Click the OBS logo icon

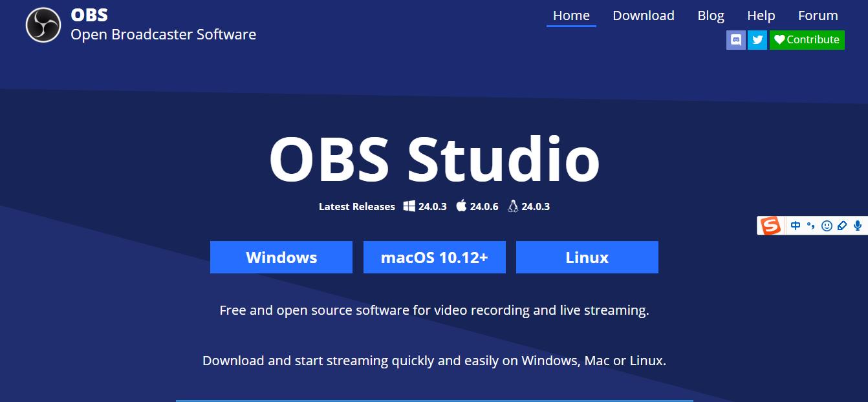[x=43, y=25]
